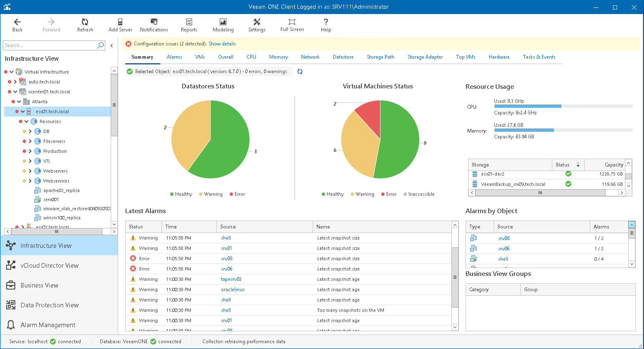Open Notifications from the toolbar

tap(154, 25)
